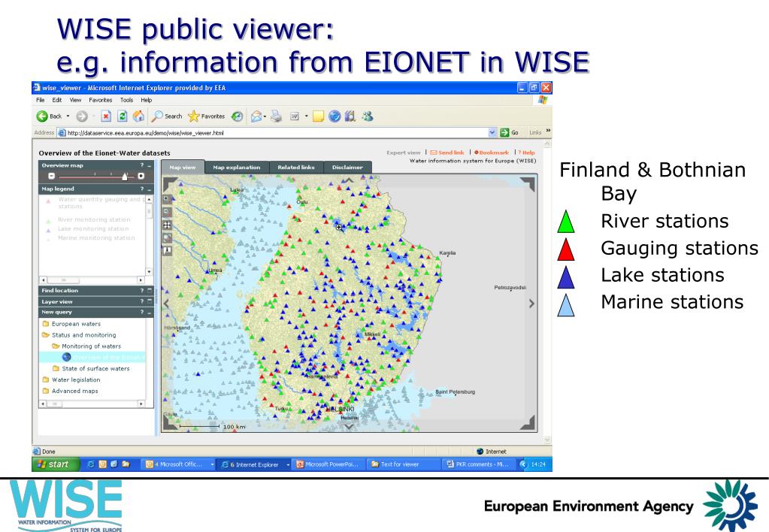Image resolution: width=769 pixels, height=532 pixels.
Task: Expand the Layer view panel
Action: 150,301
